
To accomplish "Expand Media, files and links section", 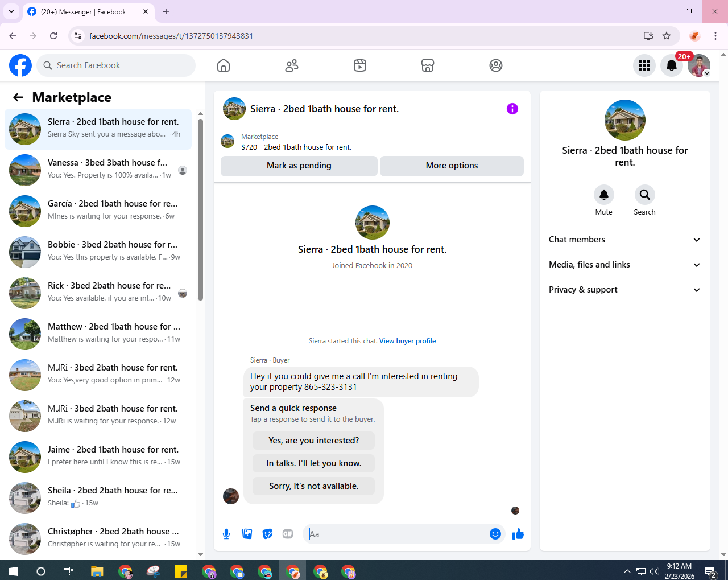I will click(625, 265).
